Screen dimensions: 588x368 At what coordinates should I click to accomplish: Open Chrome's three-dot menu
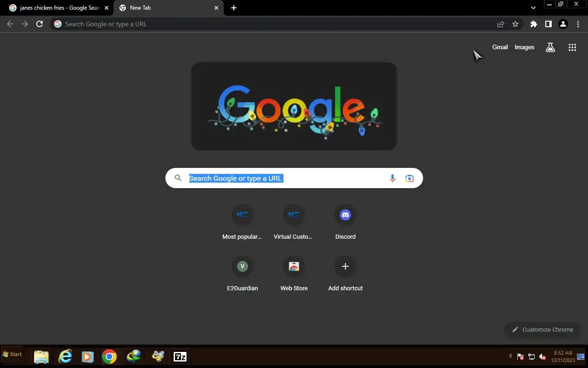[578, 24]
